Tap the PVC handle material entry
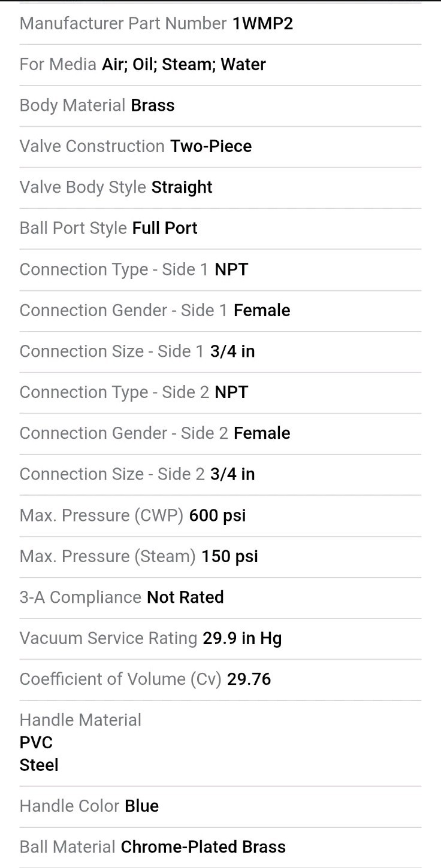Image resolution: width=441 pixels, height=868 pixels. pos(37,743)
